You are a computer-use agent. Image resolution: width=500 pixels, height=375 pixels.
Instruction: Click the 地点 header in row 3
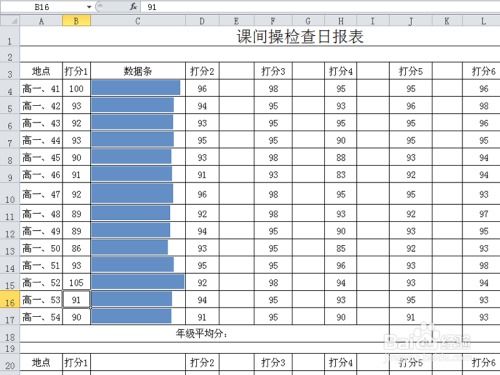pyautogui.click(x=41, y=71)
